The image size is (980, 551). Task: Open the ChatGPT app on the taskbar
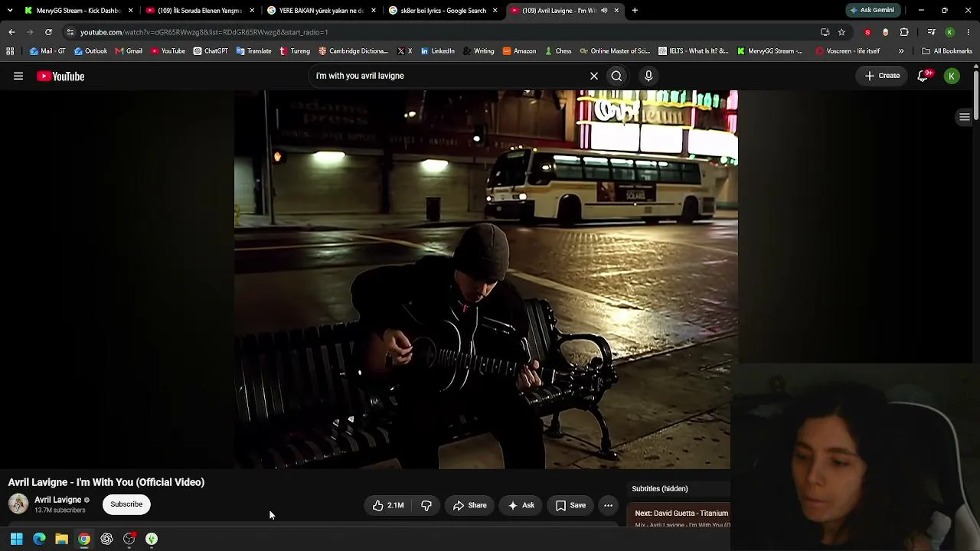click(x=106, y=539)
